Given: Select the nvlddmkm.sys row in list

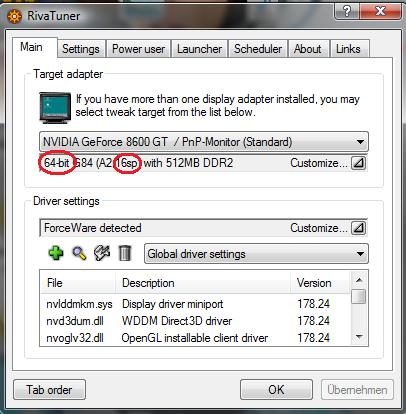Looking at the screenshot, I should pos(196,304).
